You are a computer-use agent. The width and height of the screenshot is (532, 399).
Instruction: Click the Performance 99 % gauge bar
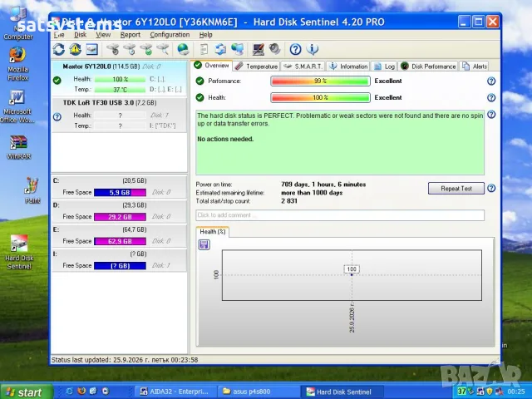click(320, 81)
